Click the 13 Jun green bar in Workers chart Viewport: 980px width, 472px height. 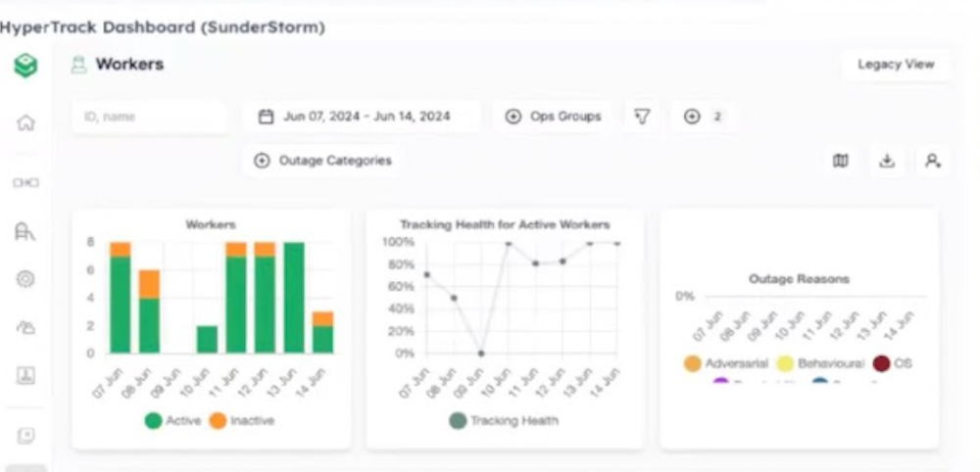tap(294, 298)
